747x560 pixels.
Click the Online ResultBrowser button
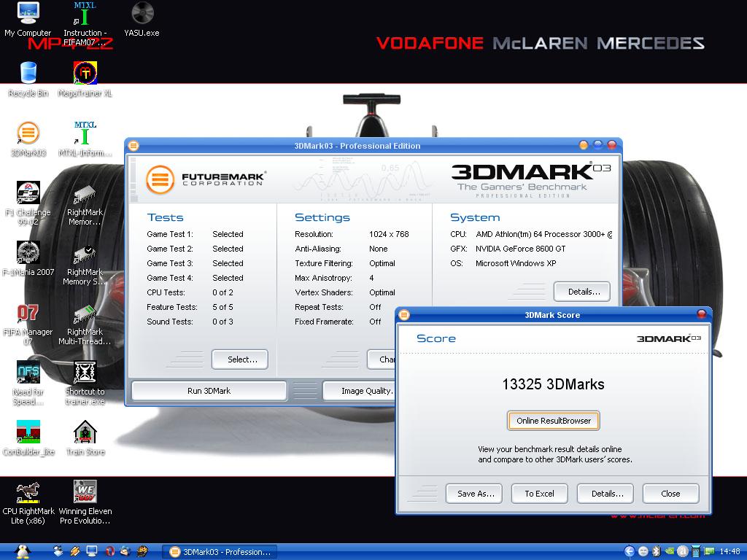(553, 421)
